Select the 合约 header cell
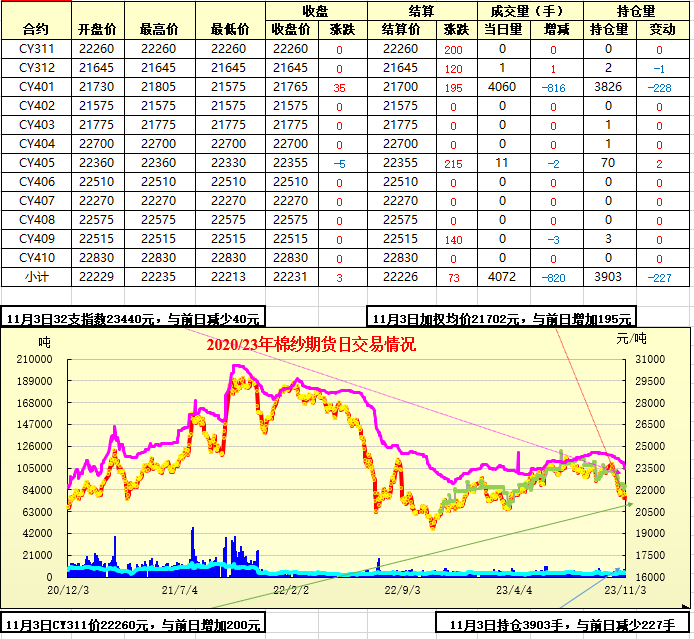This screenshot has height=639, width=694. [x=36, y=29]
